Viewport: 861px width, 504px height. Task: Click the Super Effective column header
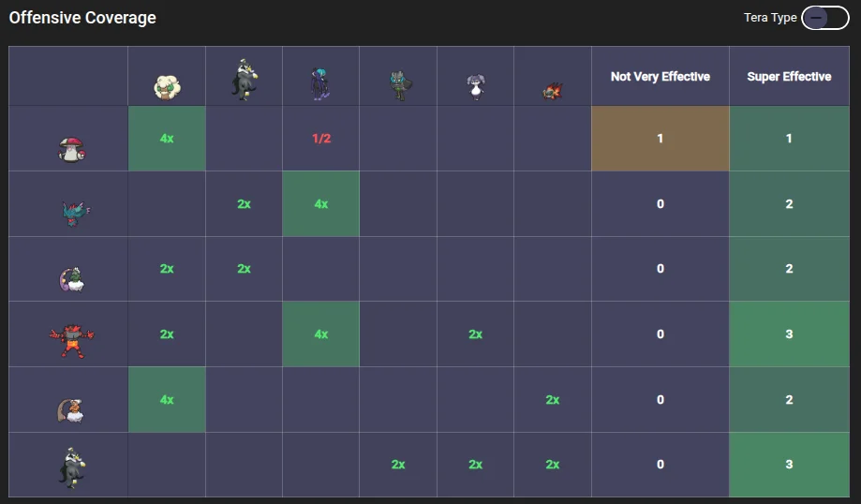click(789, 76)
